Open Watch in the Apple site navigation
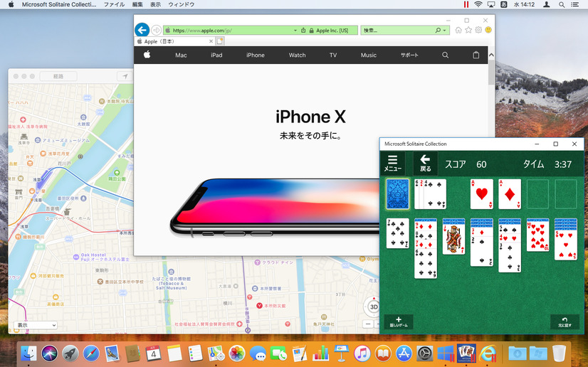 (297, 55)
